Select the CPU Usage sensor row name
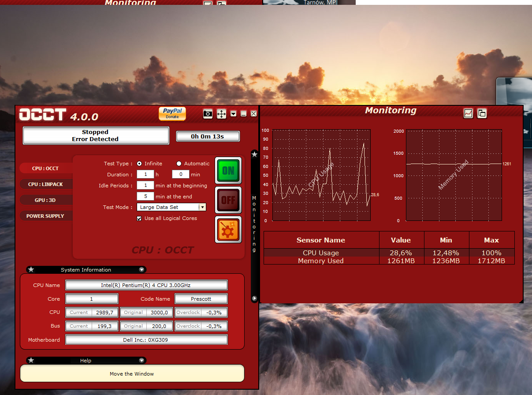This screenshot has width=532, height=395. point(321,253)
